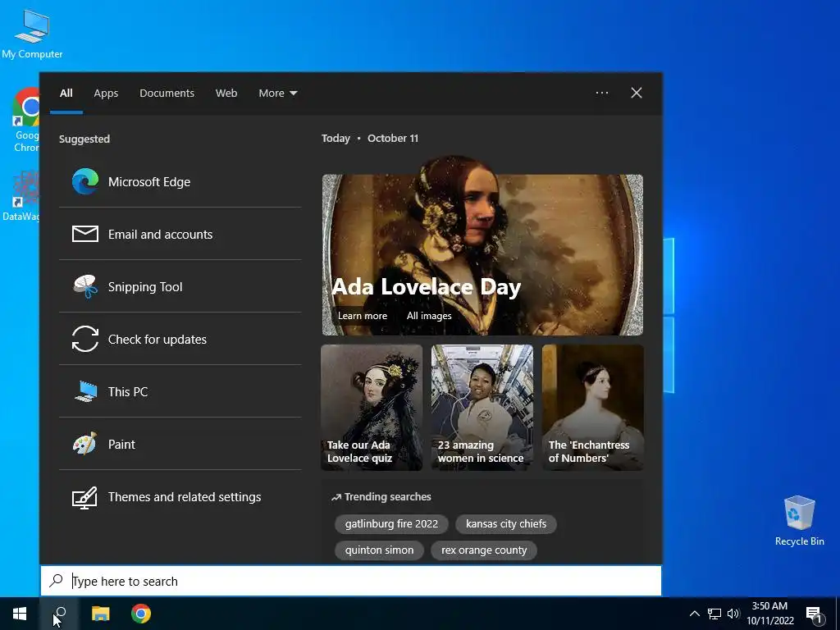Screen dimensions: 840x630
Task: Switch to the Documents tab
Action: coord(167,94)
